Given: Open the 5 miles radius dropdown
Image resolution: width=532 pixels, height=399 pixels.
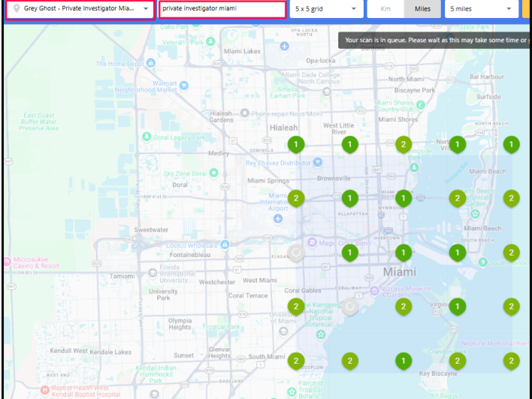Looking at the screenshot, I should click(481, 9).
